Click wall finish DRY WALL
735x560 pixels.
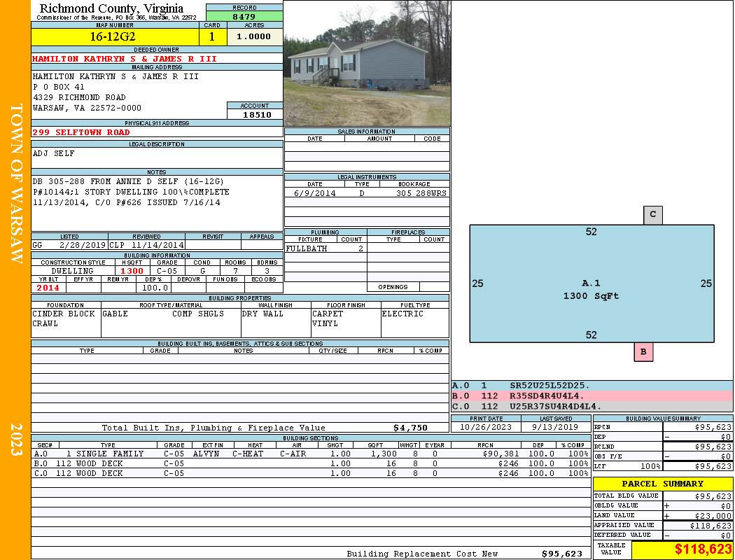(x=262, y=314)
